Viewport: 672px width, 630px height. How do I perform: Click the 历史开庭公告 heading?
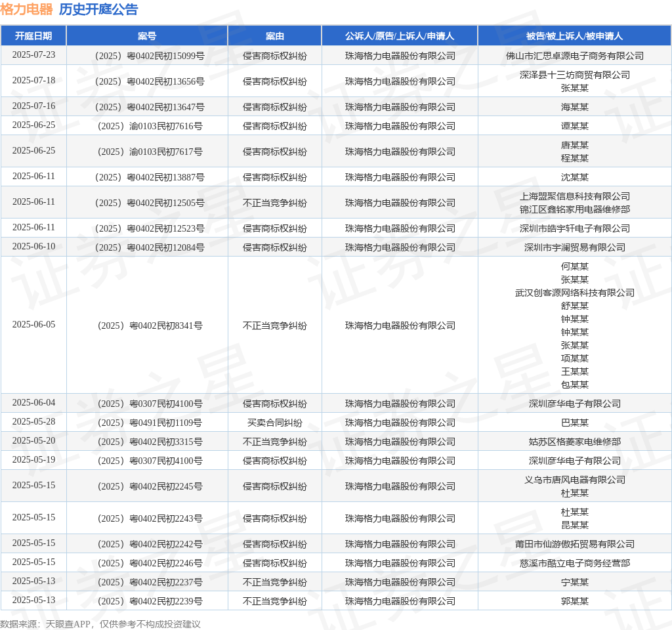pyautogui.click(x=98, y=9)
